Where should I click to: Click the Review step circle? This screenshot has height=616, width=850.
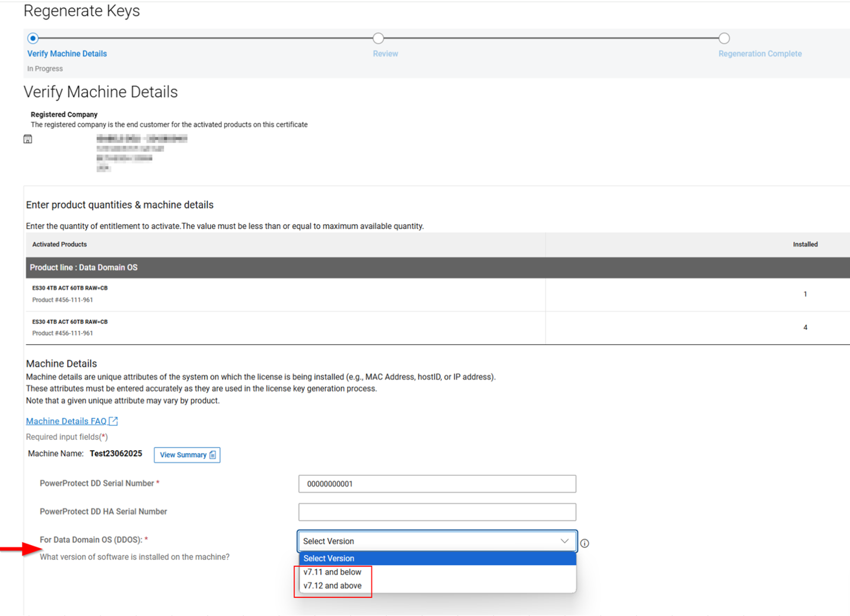[378, 38]
